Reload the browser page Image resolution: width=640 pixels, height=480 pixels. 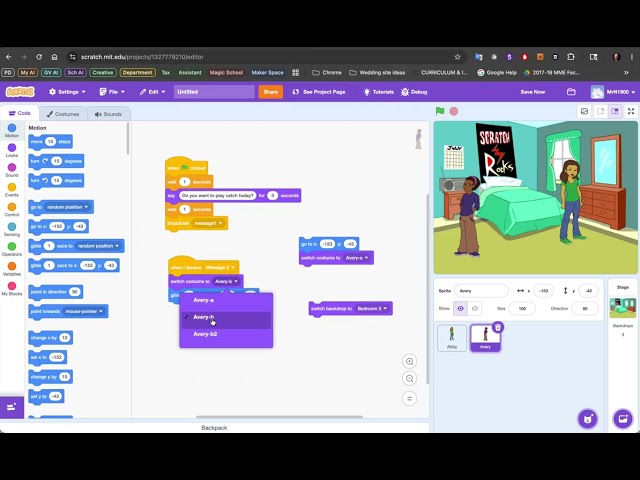point(39,57)
